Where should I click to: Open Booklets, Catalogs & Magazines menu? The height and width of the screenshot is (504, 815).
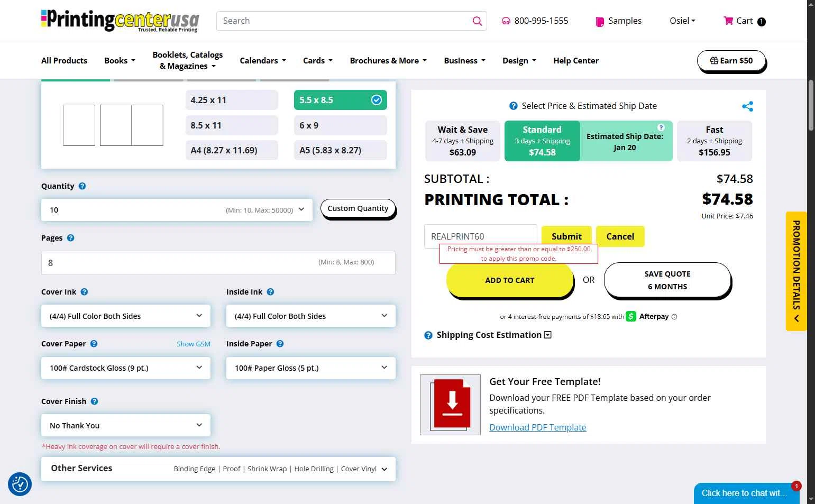[x=188, y=60]
